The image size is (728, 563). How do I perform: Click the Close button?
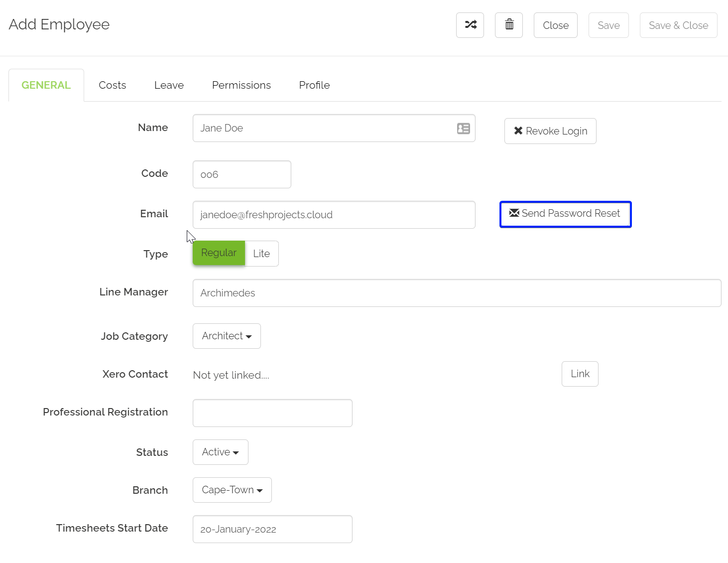point(556,25)
